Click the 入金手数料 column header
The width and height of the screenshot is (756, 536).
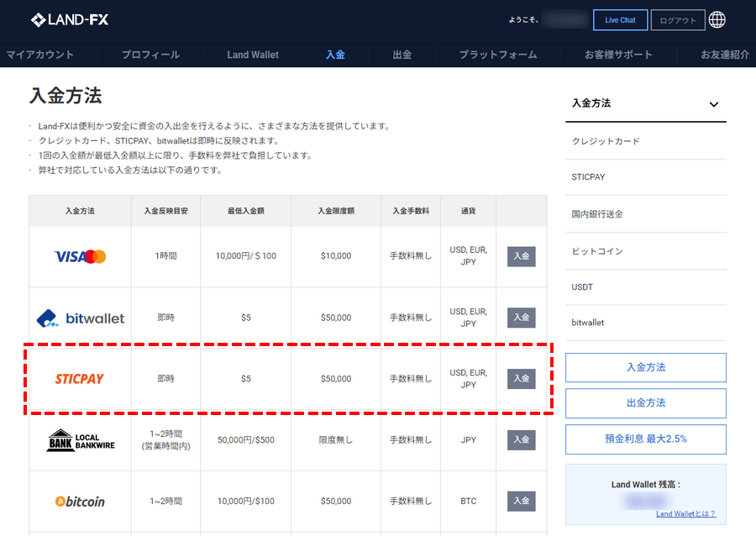click(411, 211)
